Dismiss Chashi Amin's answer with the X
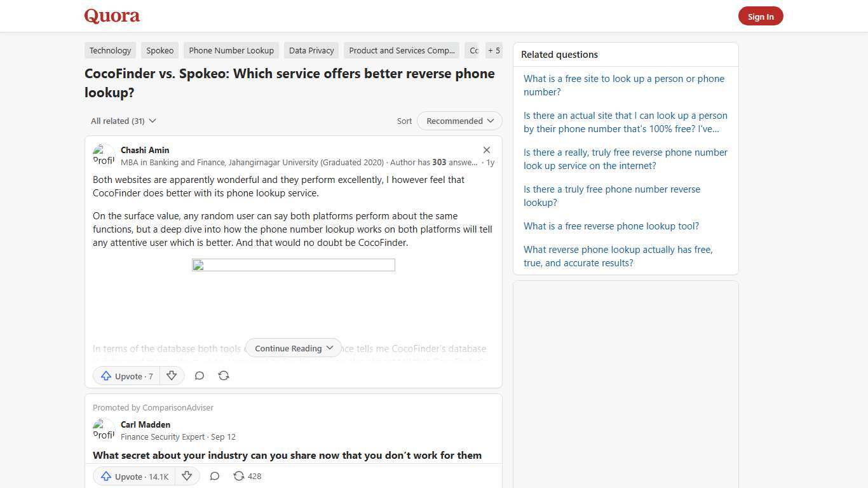Image resolution: width=868 pixels, height=488 pixels. pyautogui.click(x=487, y=150)
